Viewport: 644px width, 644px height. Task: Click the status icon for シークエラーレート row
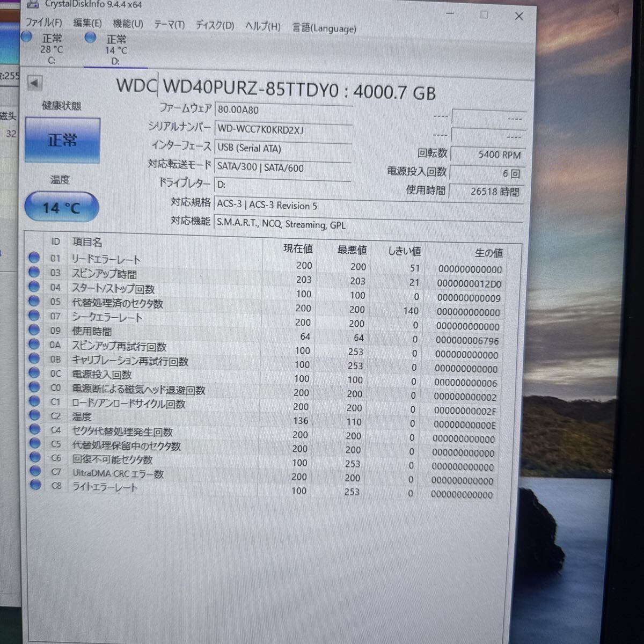[x=34, y=316]
